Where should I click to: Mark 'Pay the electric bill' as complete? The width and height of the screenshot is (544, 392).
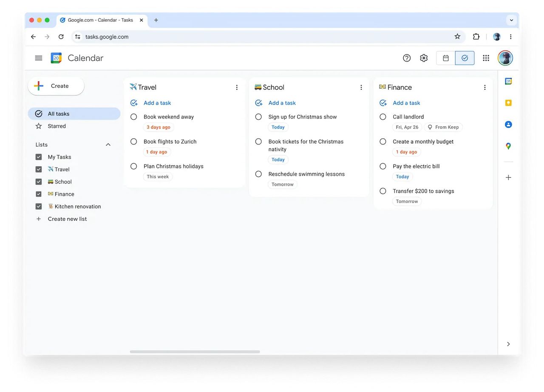tap(382, 166)
